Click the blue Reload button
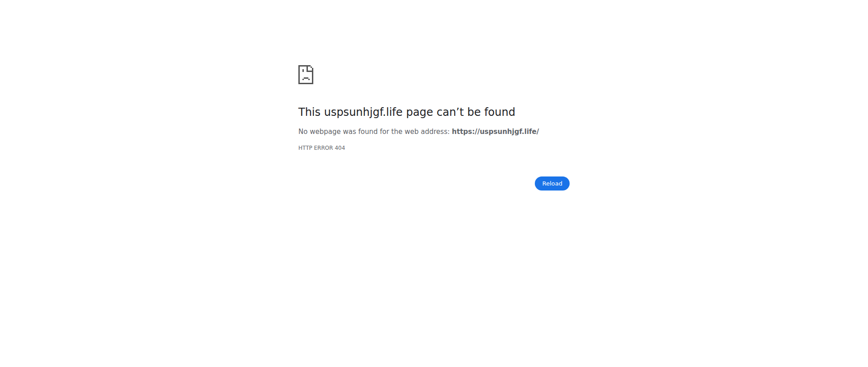This screenshot has width=868, height=367. tap(552, 183)
